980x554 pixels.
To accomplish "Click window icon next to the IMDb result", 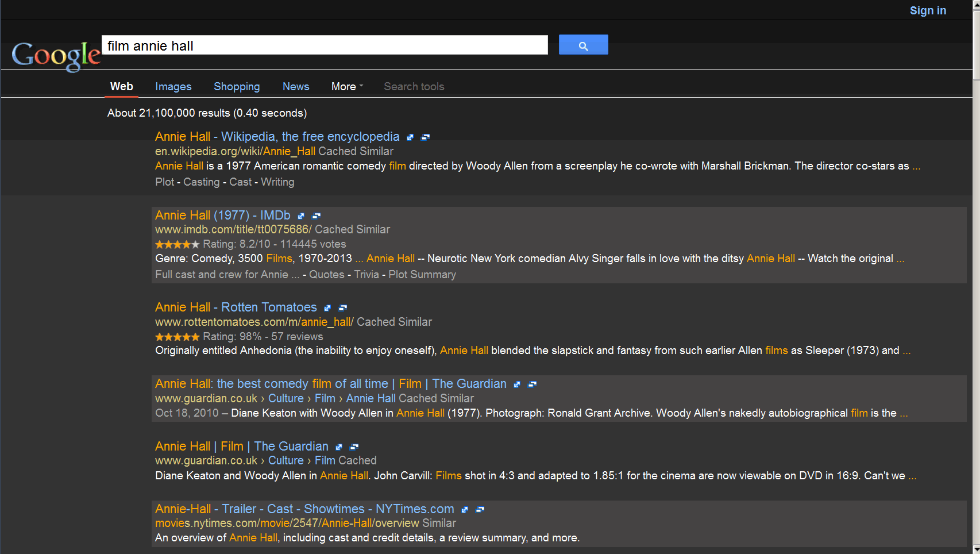I will point(316,216).
